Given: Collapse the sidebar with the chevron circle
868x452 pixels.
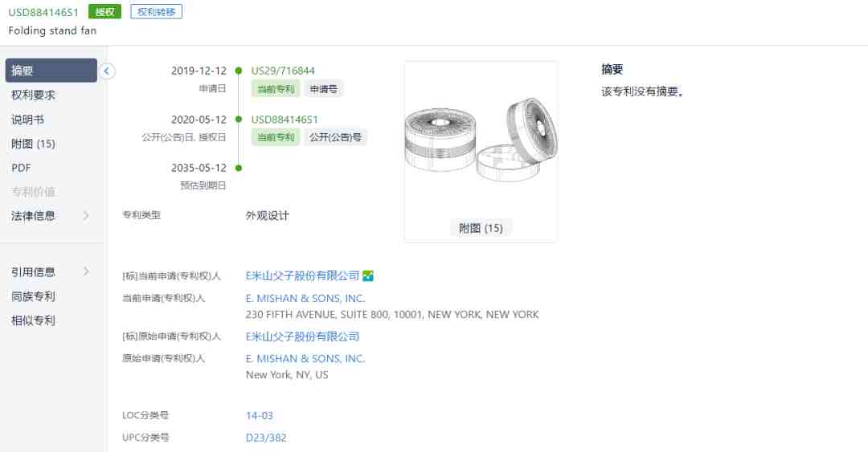Looking at the screenshot, I should tap(107, 71).
